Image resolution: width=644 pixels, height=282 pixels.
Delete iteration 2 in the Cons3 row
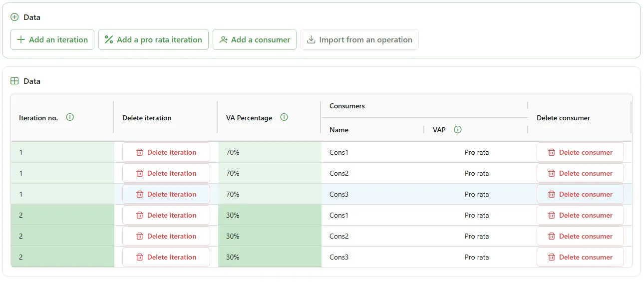166,257
